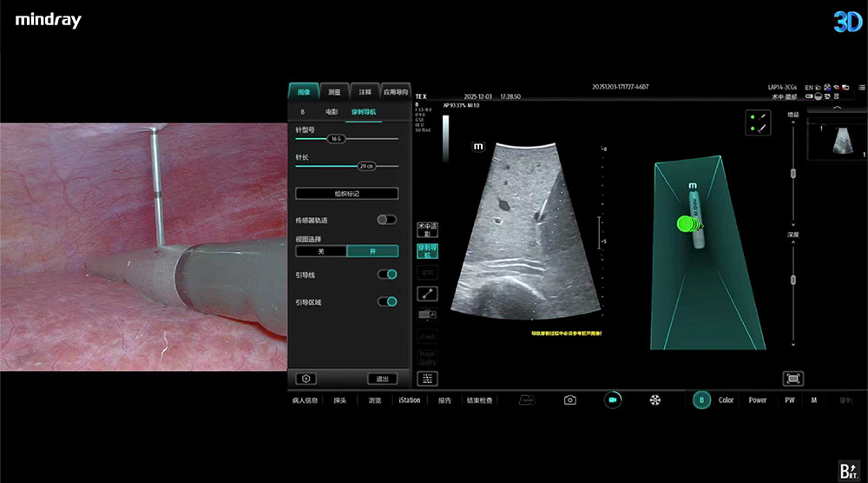
Task: Click the camera snapshot icon
Action: click(569, 400)
